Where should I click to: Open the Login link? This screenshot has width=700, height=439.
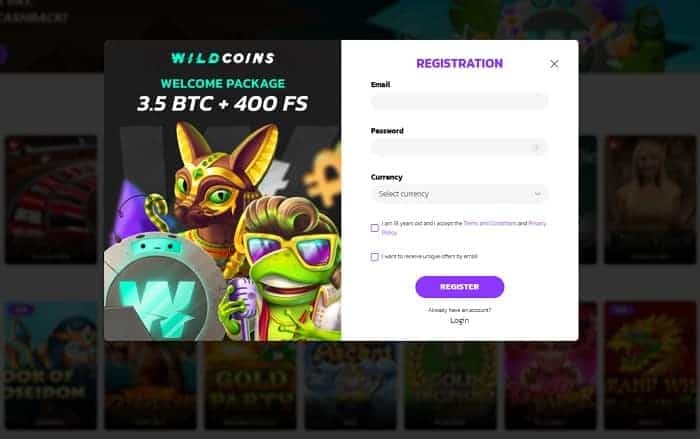[x=459, y=321]
